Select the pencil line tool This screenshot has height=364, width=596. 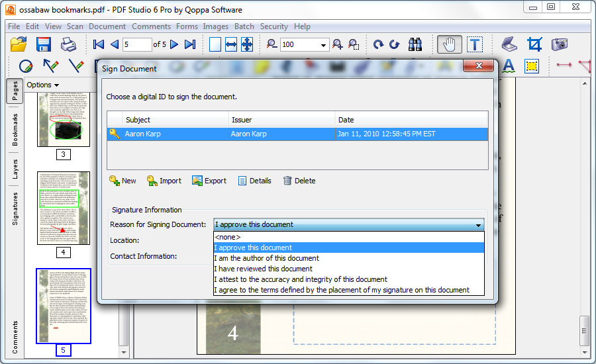pos(76,66)
